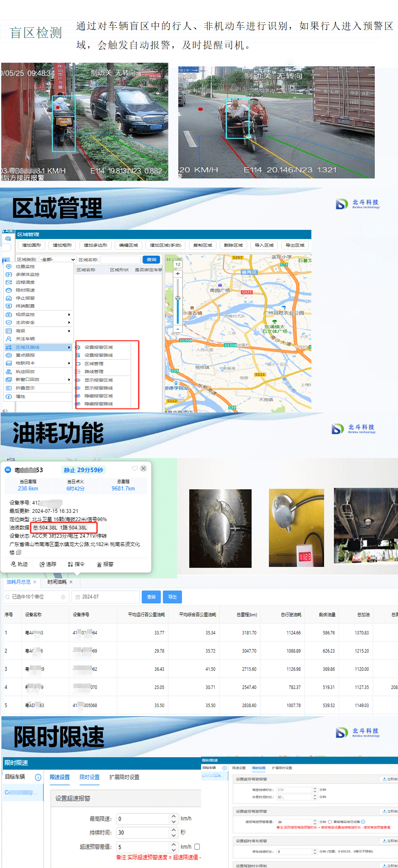Toggle the checkbox next to 超速预警差值
Image resolution: width=398 pixels, height=868 pixels.
197,847
